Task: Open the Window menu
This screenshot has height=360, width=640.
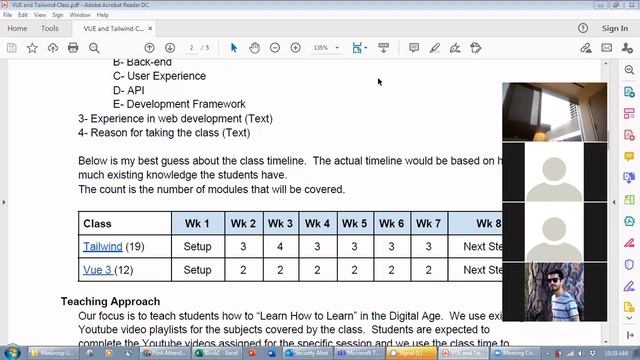Action: tap(80, 15)
